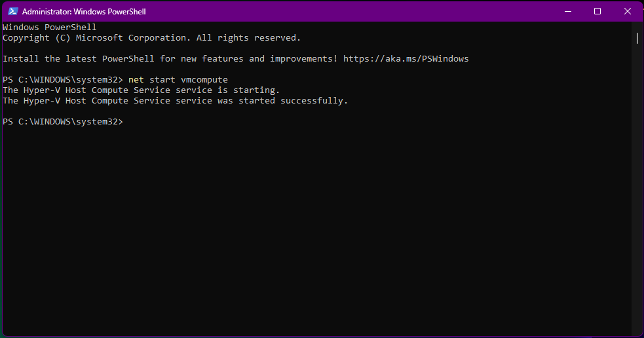Minimize the PowerShell window

(x=568, y=12)
